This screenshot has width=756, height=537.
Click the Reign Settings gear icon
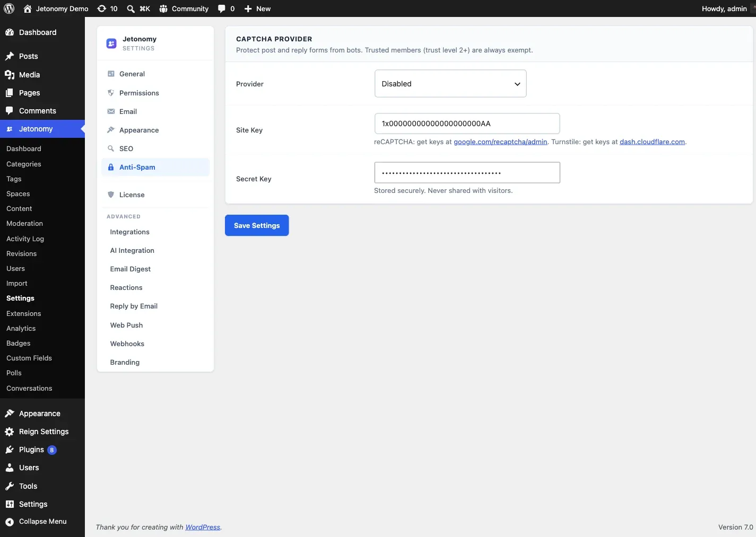coord(10,432)
